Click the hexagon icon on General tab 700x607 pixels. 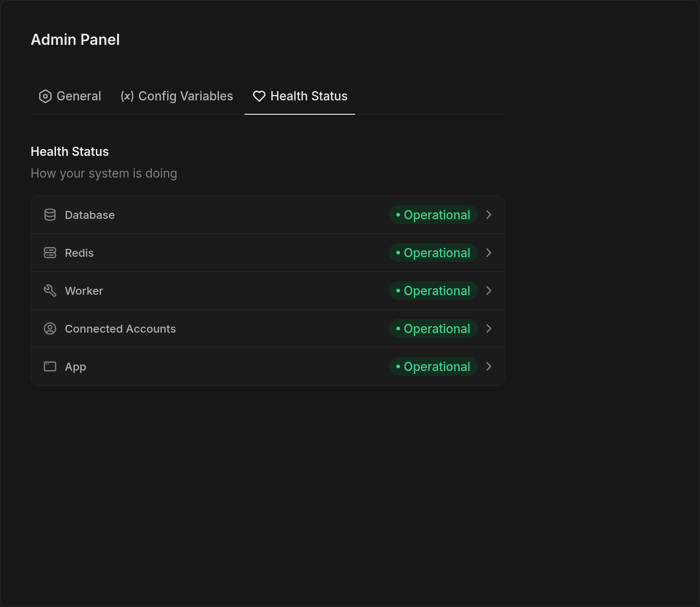click(x=45, y=96)
